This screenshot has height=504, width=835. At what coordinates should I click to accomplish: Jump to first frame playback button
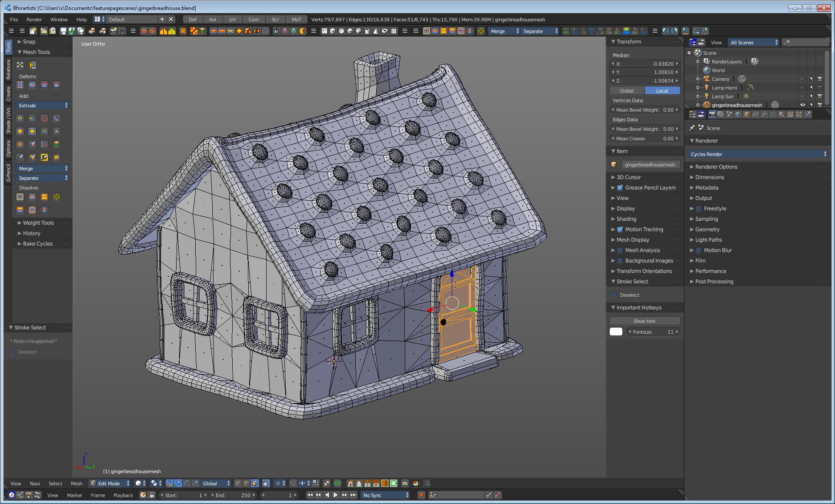click(x=310, y=495)
